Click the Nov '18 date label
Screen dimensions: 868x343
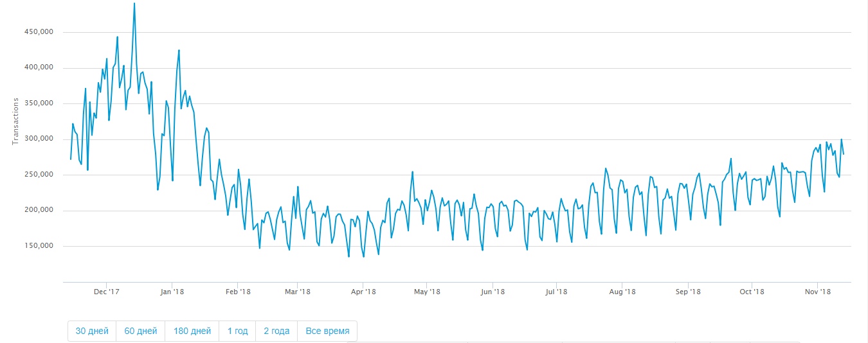click(817, 292)
